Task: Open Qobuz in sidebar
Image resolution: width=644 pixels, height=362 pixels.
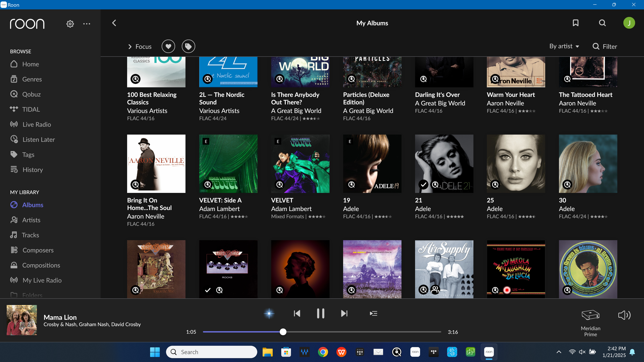Action: pos(25,94)
